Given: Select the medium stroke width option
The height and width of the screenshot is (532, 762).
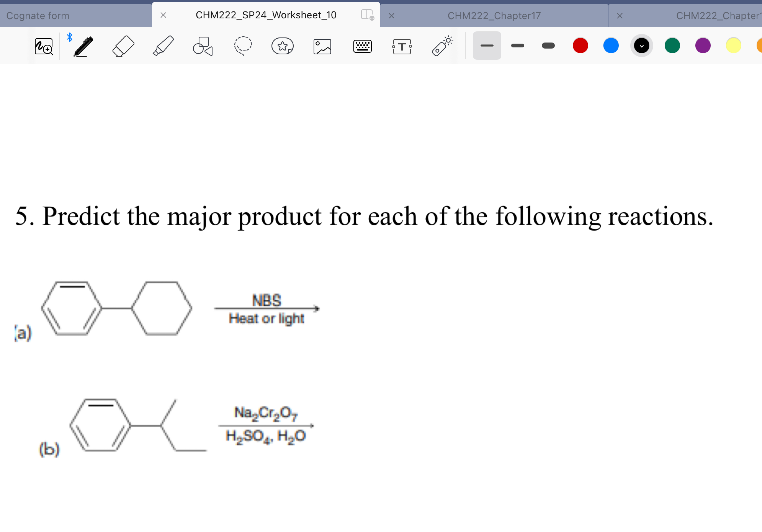Looking at the screenshot, I should coord(517,46).
